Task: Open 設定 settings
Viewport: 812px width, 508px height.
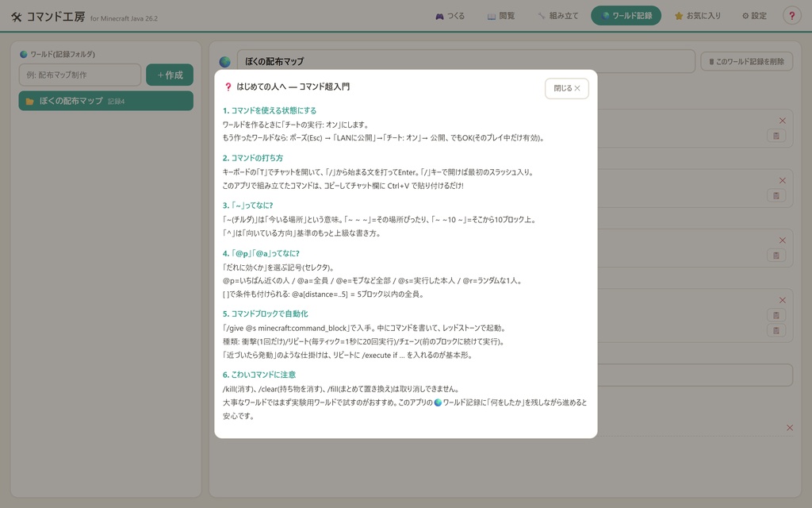Action: (x=754, y=16)
